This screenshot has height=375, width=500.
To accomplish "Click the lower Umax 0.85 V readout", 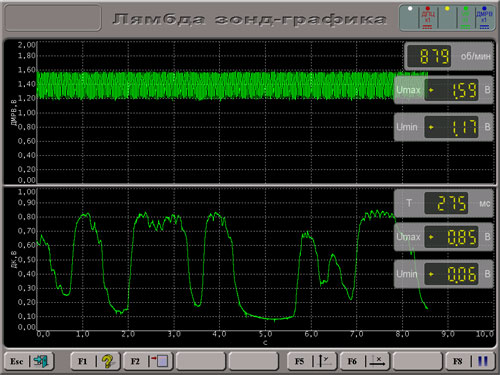I will click(x=444, y=237).
